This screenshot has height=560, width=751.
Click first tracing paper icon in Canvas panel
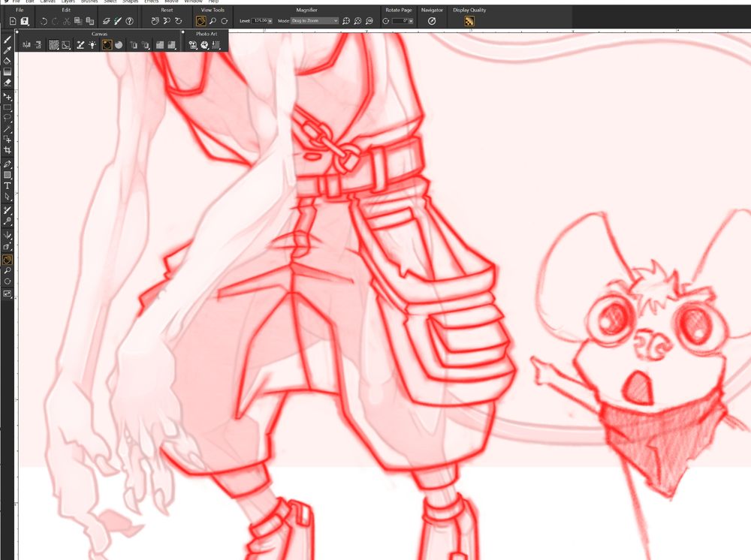[x=134, y=45]
